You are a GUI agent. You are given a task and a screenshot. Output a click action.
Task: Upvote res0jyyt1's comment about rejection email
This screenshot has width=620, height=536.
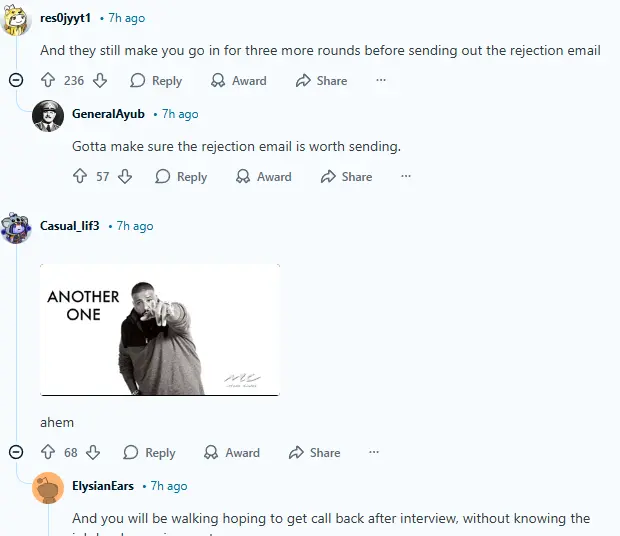[47, 81]
